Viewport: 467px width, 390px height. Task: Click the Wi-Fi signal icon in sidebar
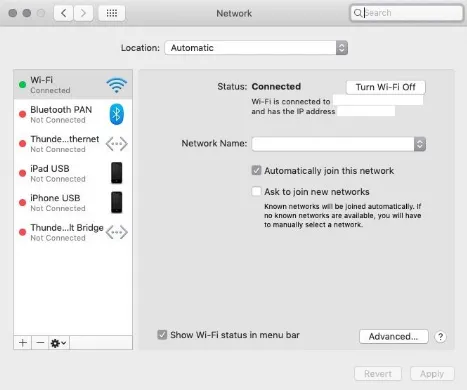click(x=116, y=85)
